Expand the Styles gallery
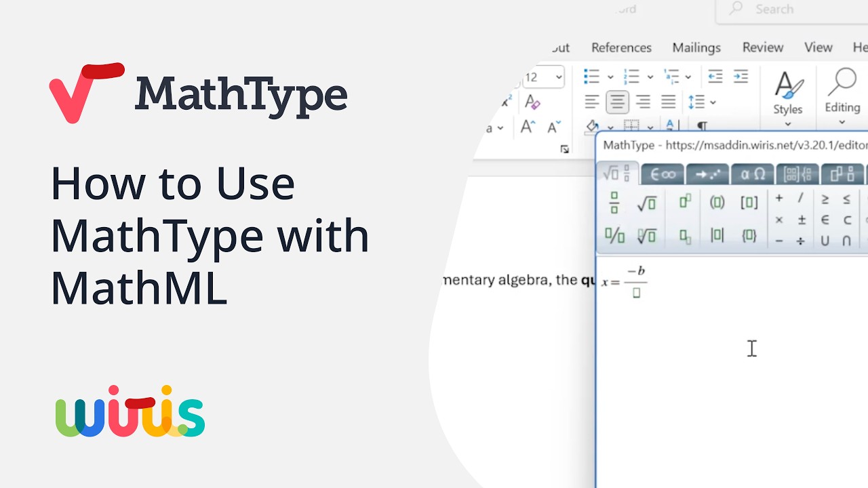The image size is (868, 488). coord(788,98)
